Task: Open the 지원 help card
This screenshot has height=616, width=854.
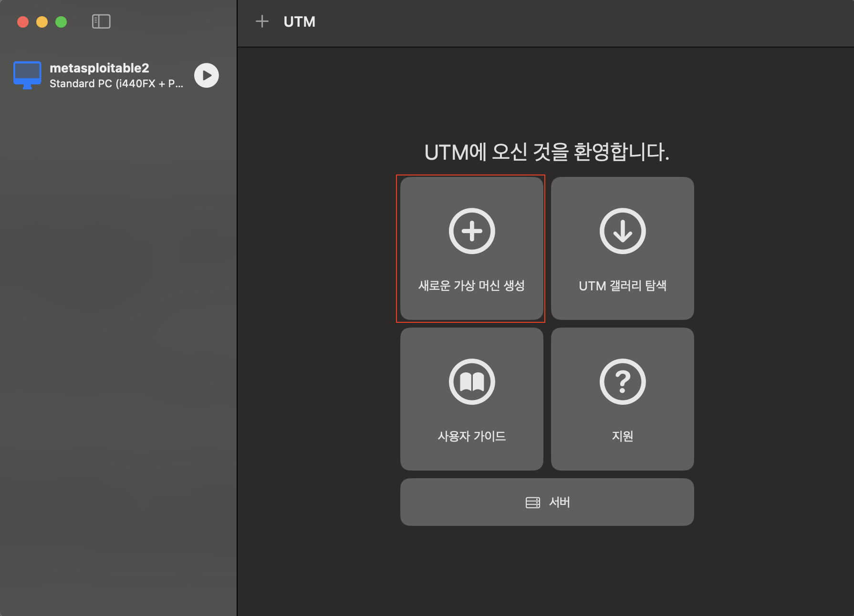Action: tap(622, 399)
